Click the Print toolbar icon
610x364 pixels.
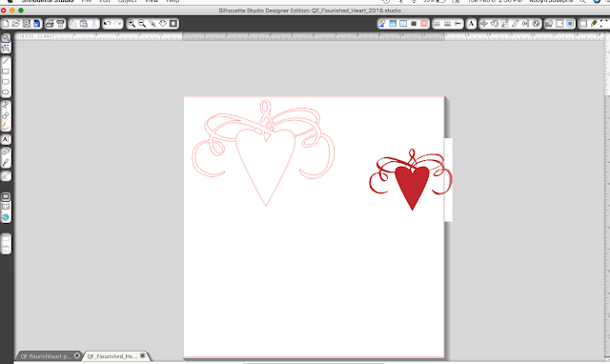tap(50, 24)
